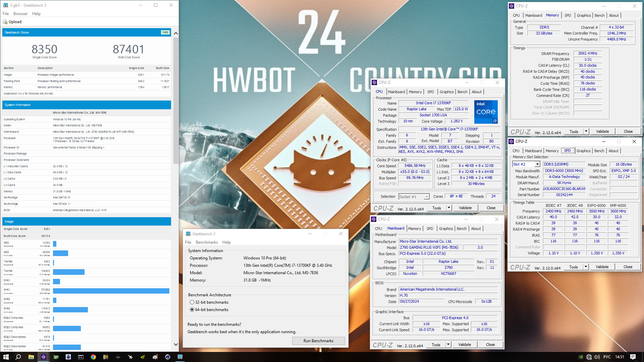Select 64-bit benchmarks radio button
The image size is (644, 362).
tap(192, 310)
